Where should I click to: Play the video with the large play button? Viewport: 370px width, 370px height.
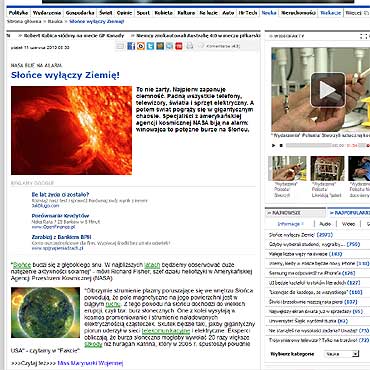[328, 90]
